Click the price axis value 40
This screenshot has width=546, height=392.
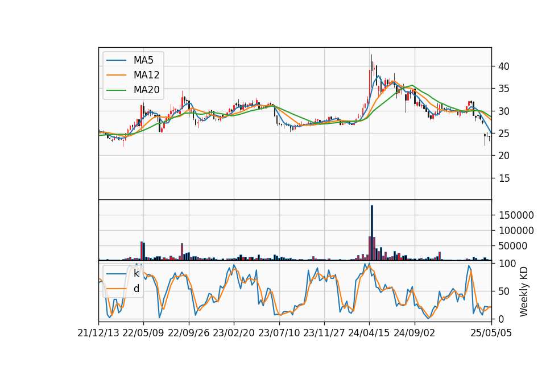tap(503, 66)
